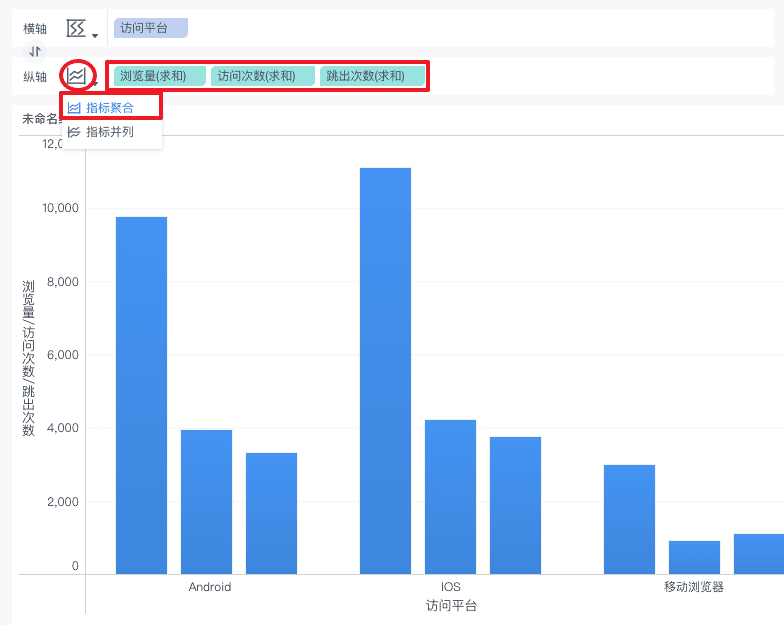The image size is (784, 625).
Task: Click the vertical axis indicator aggregation icon
Action: coord(77,76)
